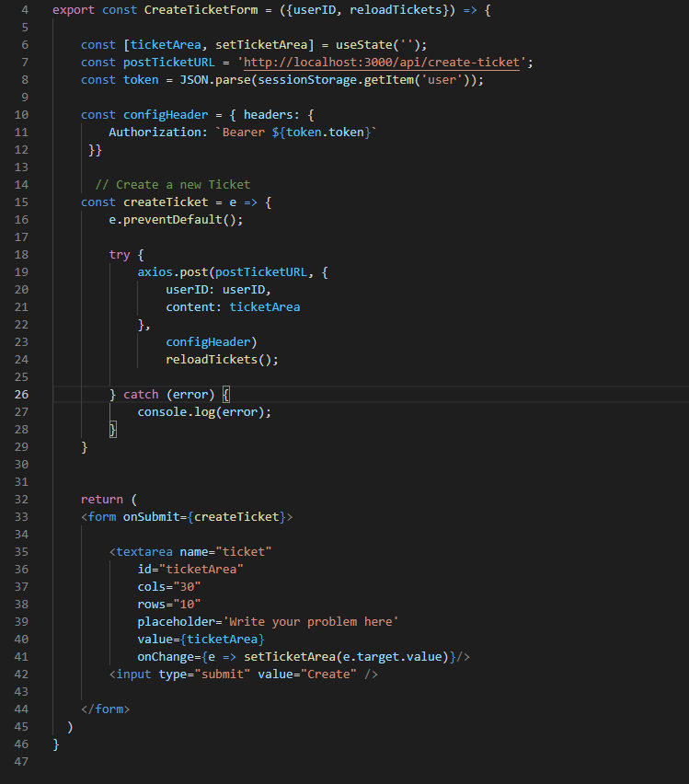Click 'Authorization' key on line 11
This screenshot has height=784, width=689.
point(155,133)
